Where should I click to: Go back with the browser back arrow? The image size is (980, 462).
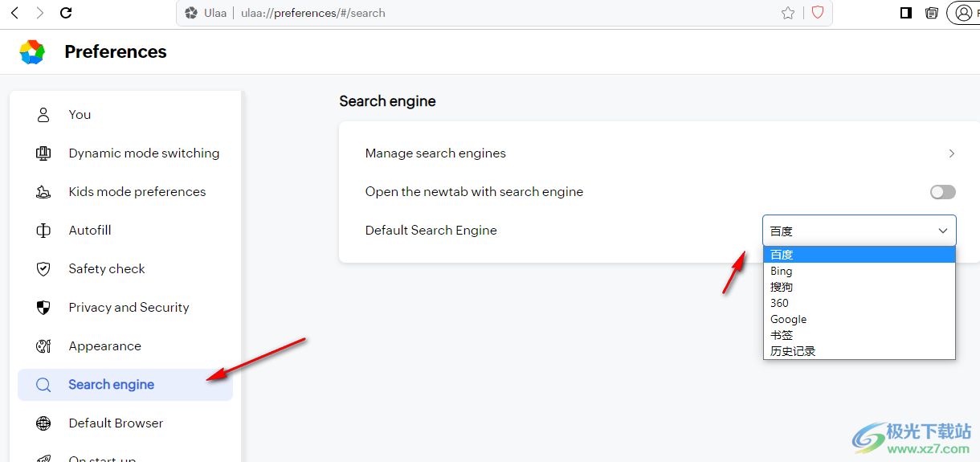[14, 13]
